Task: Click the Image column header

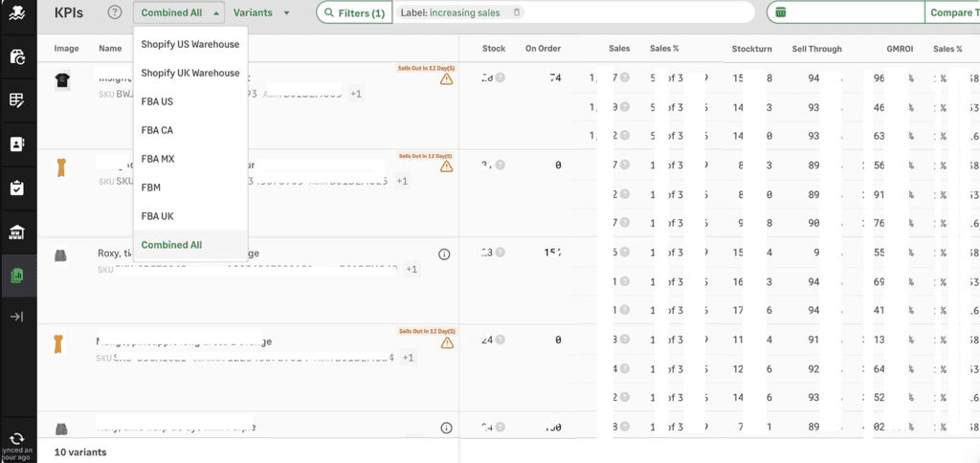Action: [66, 49]
